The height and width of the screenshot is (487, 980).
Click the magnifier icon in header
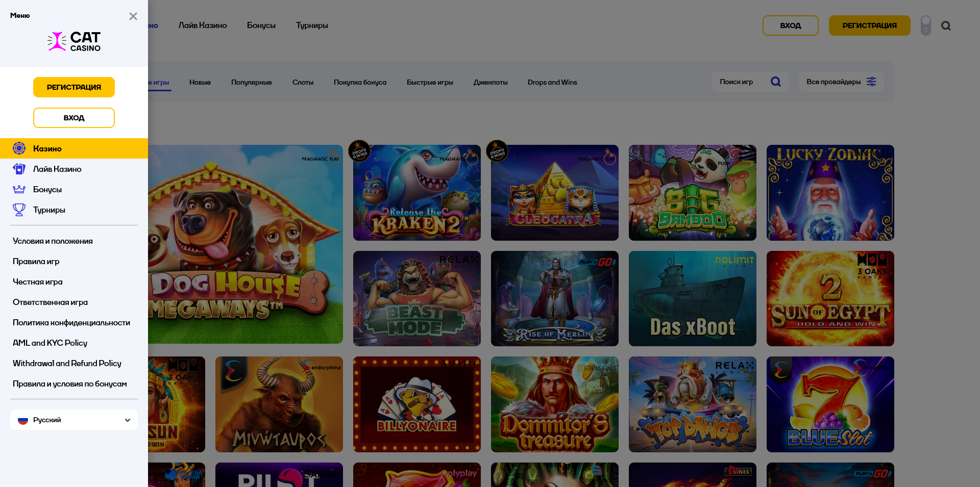pos(946,25)
